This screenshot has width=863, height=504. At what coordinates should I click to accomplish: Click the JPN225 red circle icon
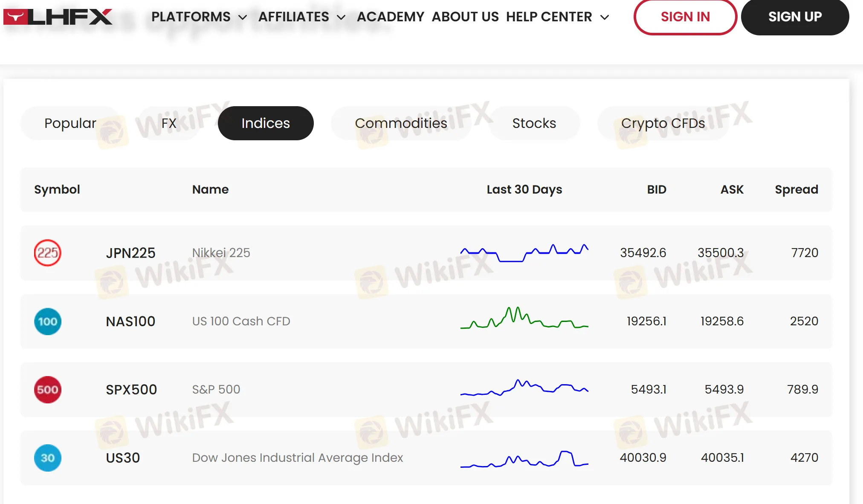point(47,253)
